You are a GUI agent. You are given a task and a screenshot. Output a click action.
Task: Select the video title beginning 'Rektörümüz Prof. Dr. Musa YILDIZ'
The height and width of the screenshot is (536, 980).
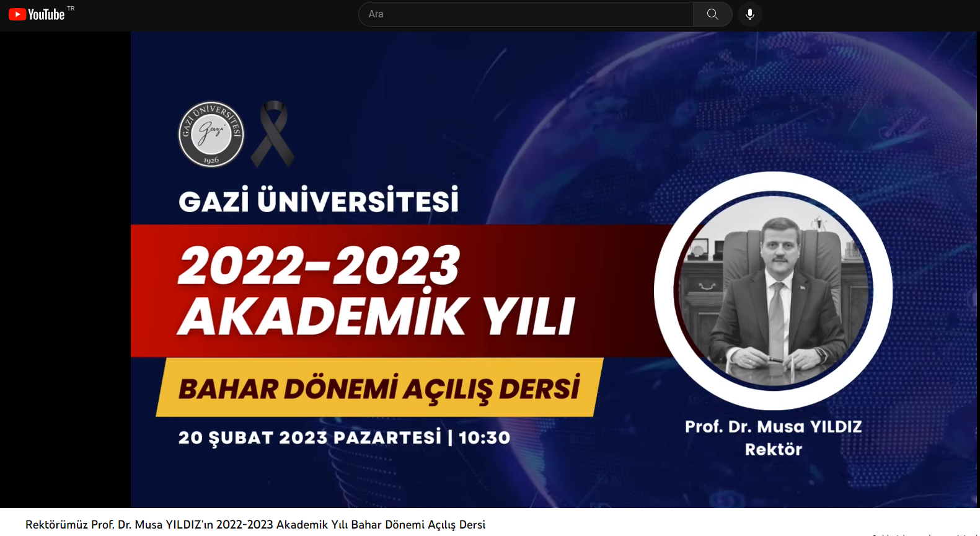pyautogui.click(x=255, y=525)
